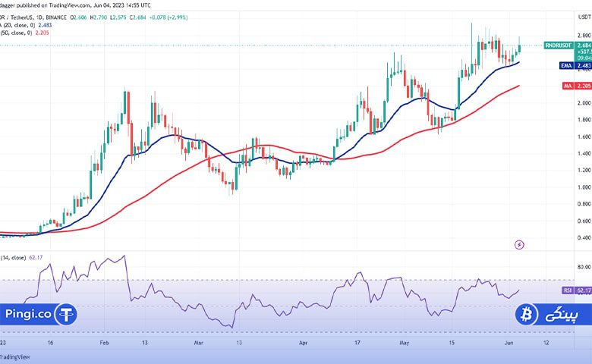Click the USDT currency label on price axis

pos(585,17)
